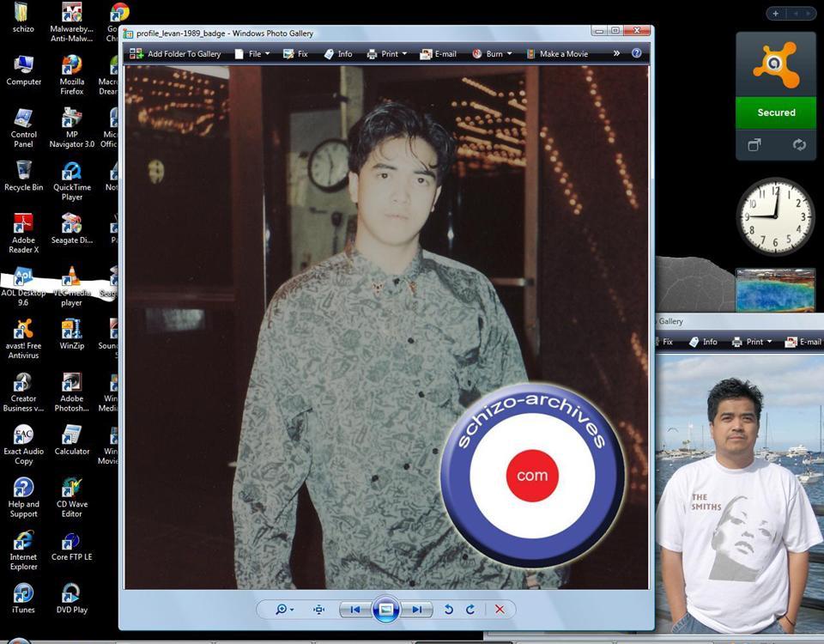This screenshot has width=824, height=644.
Task: Click E-mail in front Photo Gallery toolbar
Action: tap(439, 53)
